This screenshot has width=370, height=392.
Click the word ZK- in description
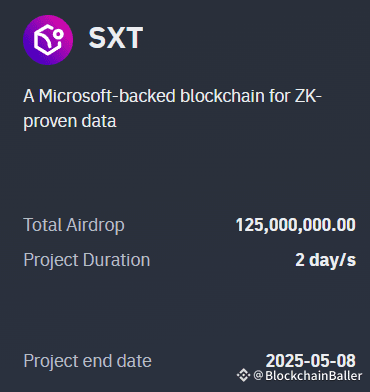(306, 96)
